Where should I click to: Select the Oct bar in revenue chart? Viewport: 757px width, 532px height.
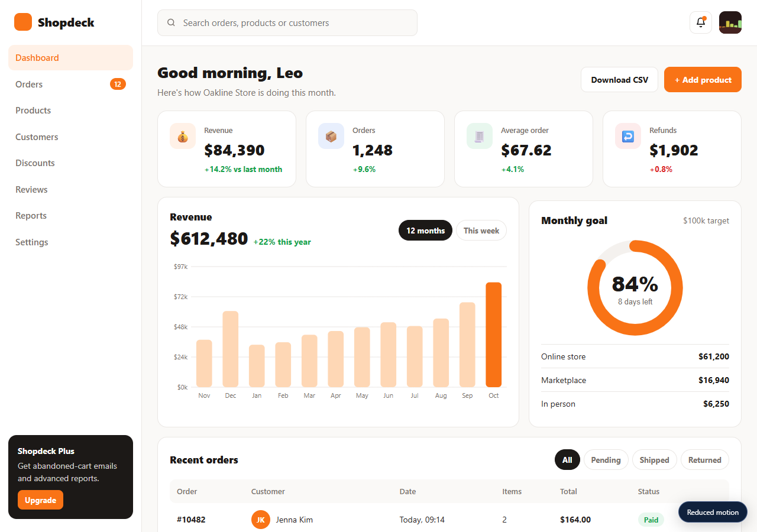pyautogui.click(x=494, y=335)
